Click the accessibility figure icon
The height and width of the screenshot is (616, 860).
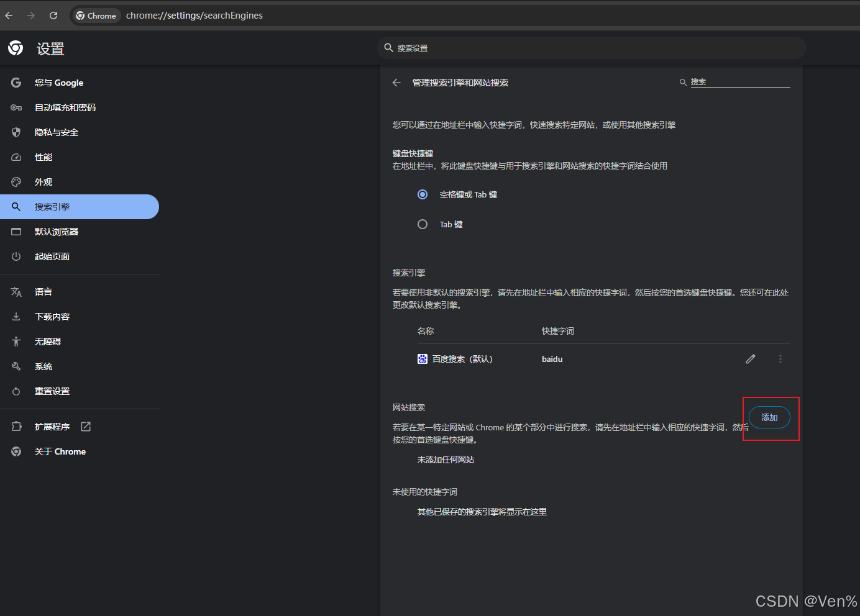point(16,342)
